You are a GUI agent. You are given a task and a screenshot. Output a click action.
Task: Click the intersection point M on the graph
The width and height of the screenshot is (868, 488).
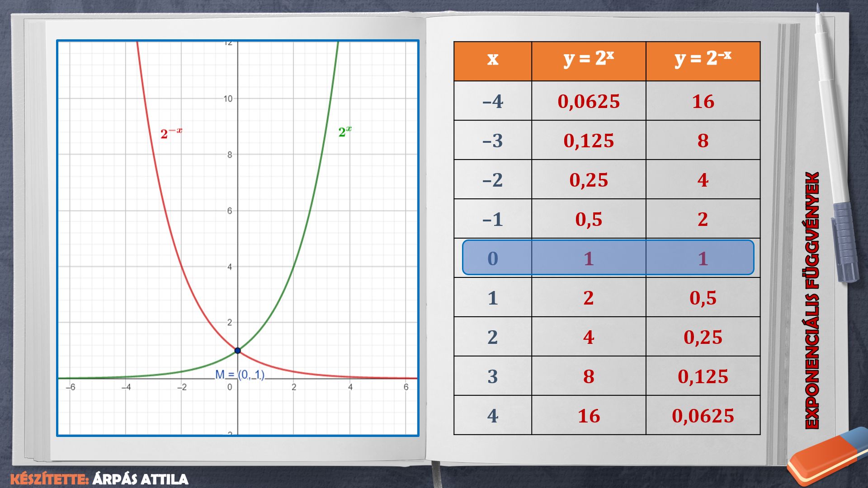tap(238, 350)
